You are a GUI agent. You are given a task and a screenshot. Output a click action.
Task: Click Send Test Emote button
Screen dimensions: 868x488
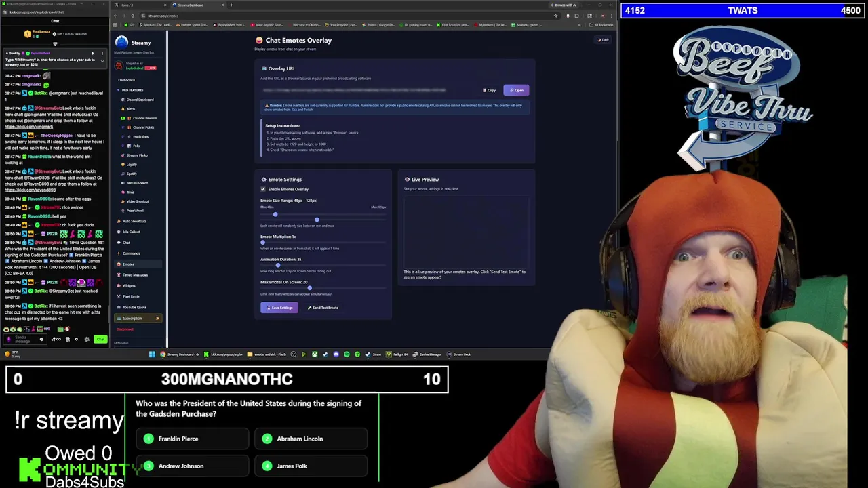[323, 308]
